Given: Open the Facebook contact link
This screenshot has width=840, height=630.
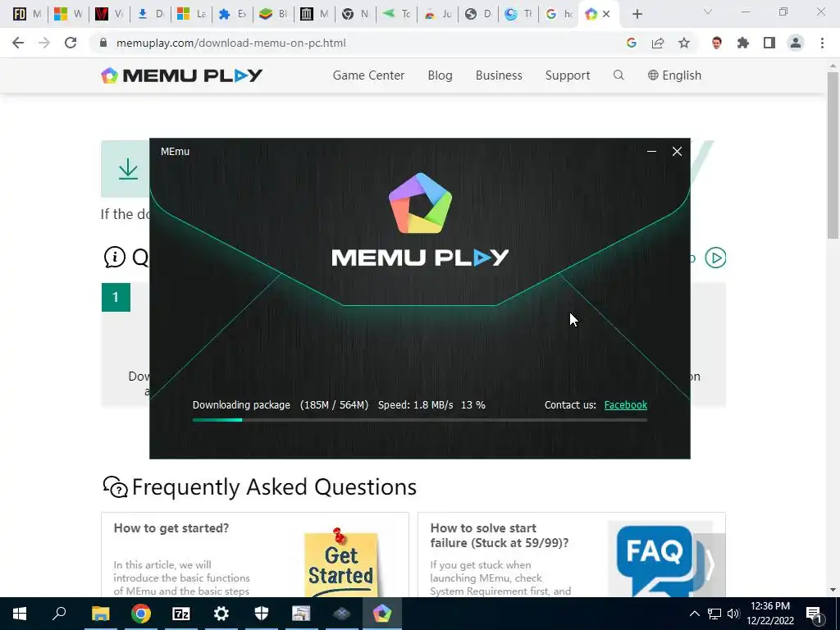Looking at the screenshot, I should tap(625, 405).
